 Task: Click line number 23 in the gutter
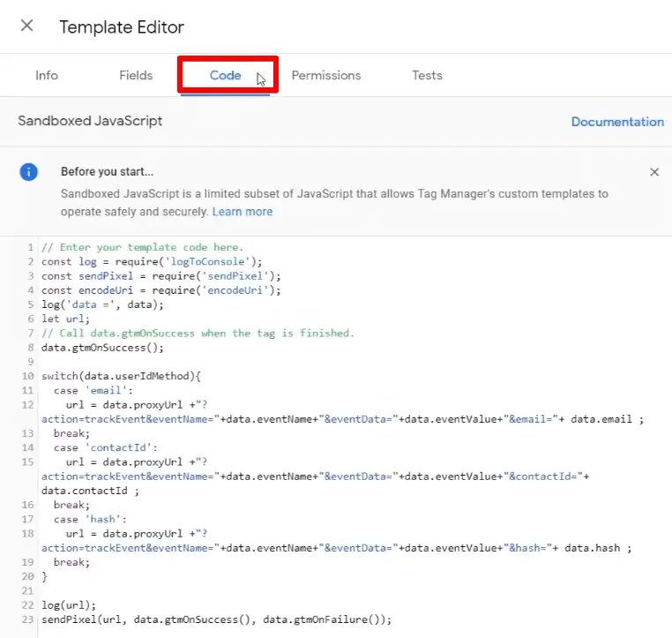pyautogui.click(x=28, y=619)
